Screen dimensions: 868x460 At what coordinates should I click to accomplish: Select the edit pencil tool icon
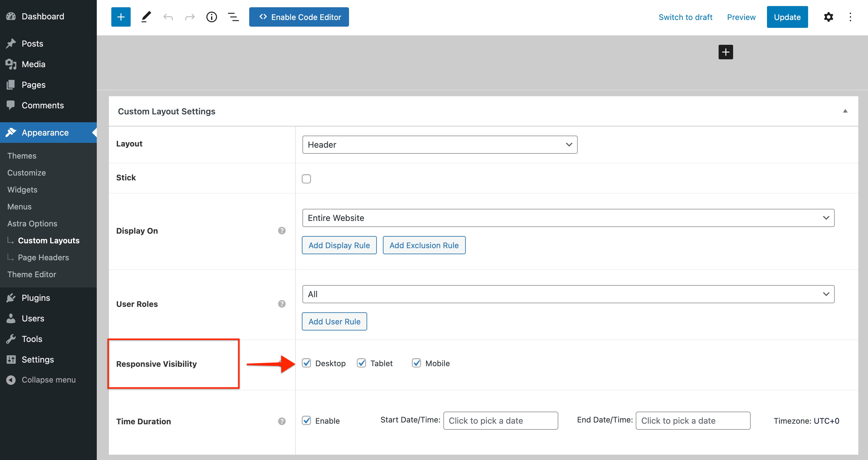(146, 17)
